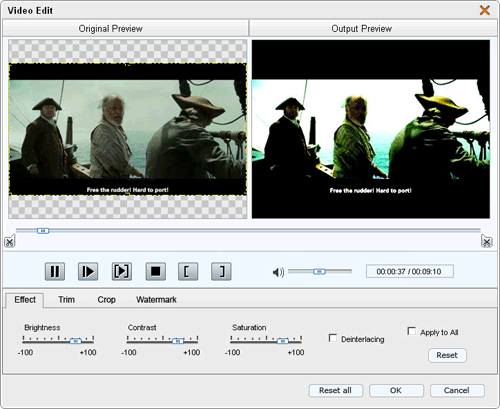Click the volume slider handle

click(x=319, y=272)
